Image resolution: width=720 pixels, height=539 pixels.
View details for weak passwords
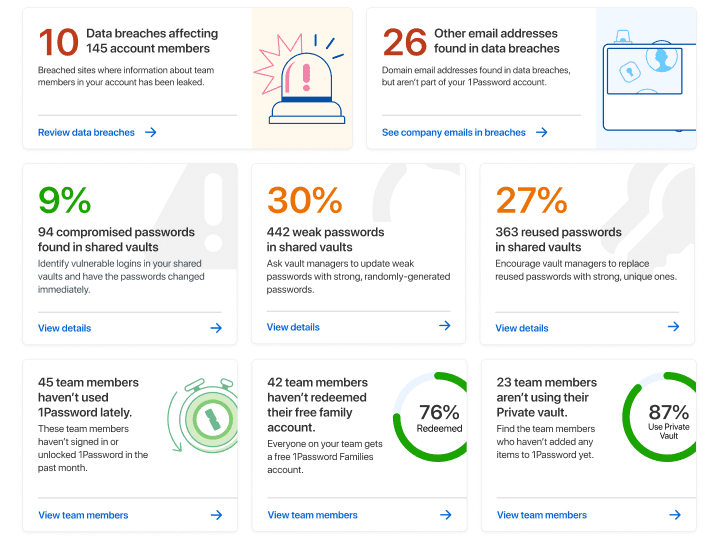tap(293, 327)
